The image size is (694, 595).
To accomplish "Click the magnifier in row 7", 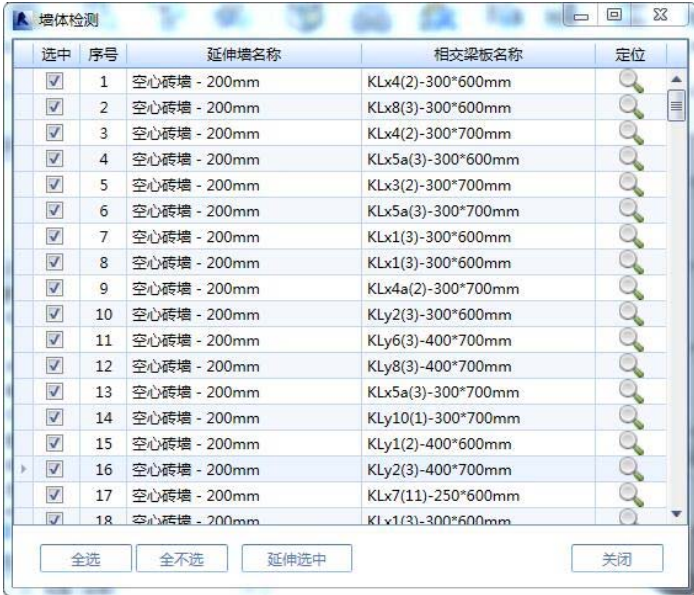I will click(631, 237).
